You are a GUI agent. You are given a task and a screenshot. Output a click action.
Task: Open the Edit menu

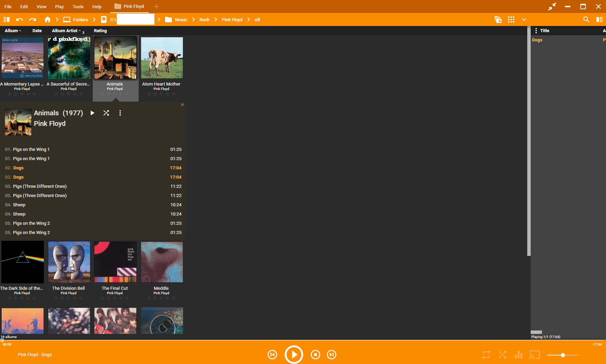click(x=24, y=6)
